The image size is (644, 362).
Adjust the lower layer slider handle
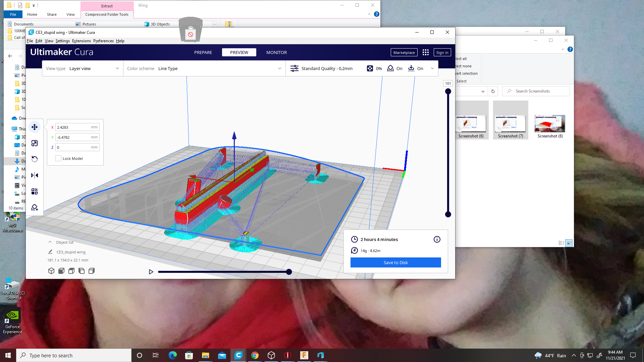448,215
